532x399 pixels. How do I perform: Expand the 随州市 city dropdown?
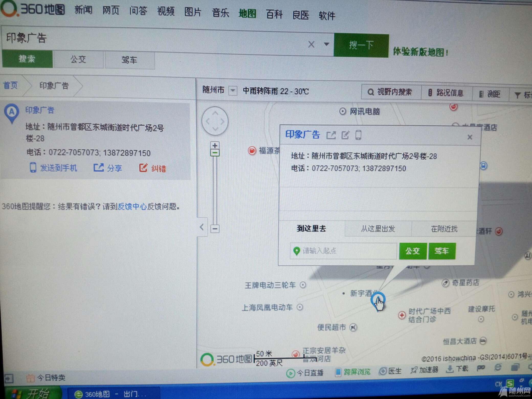(x=232, y=91)
